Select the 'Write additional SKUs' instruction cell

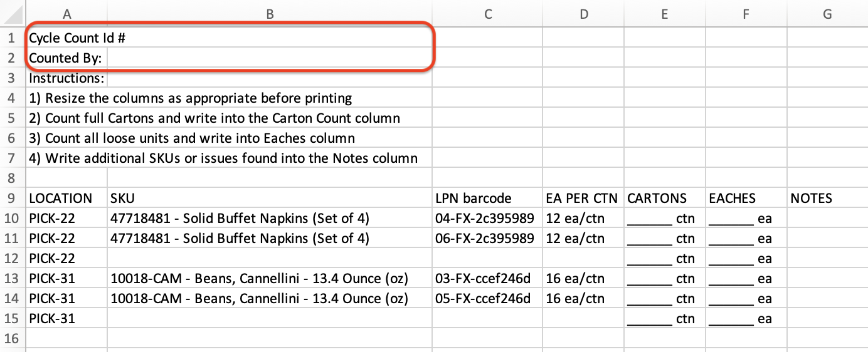coord(223,158)
